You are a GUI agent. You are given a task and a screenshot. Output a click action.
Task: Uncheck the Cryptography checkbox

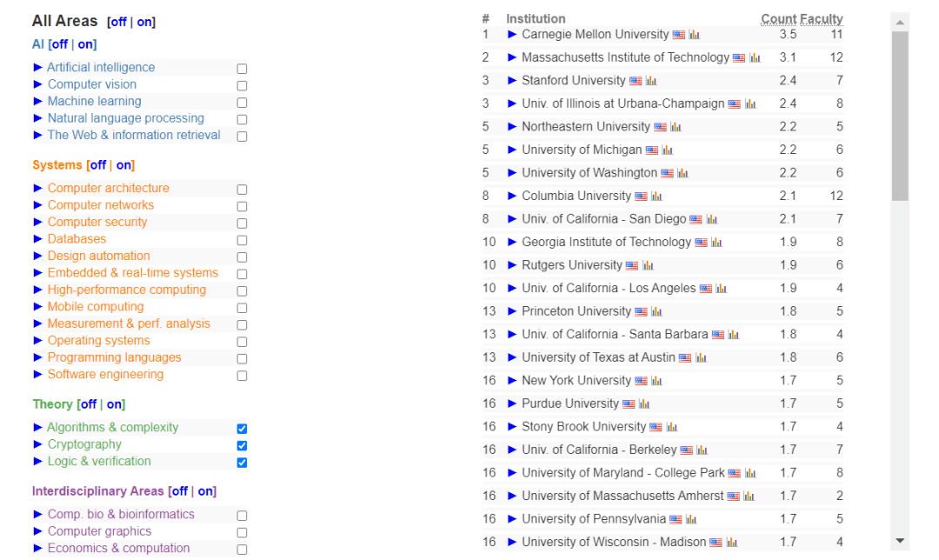pyautogui.click(x=242, y=445)
